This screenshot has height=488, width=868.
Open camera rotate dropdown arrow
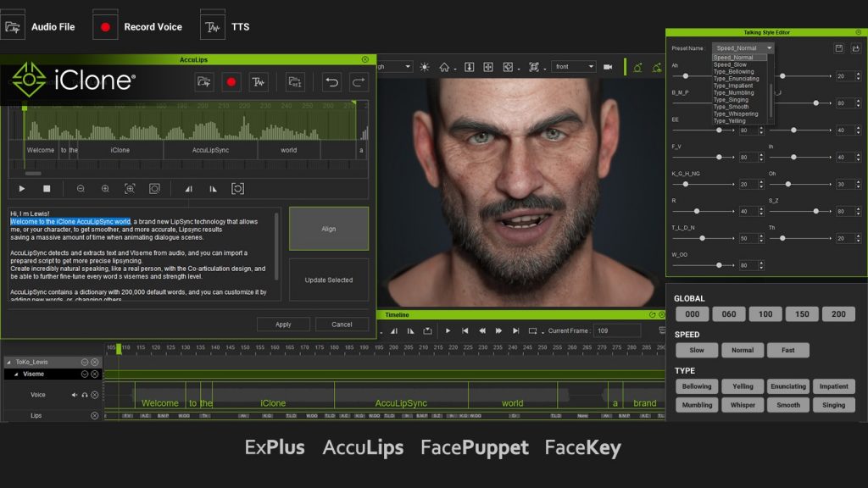coord(519,69)
